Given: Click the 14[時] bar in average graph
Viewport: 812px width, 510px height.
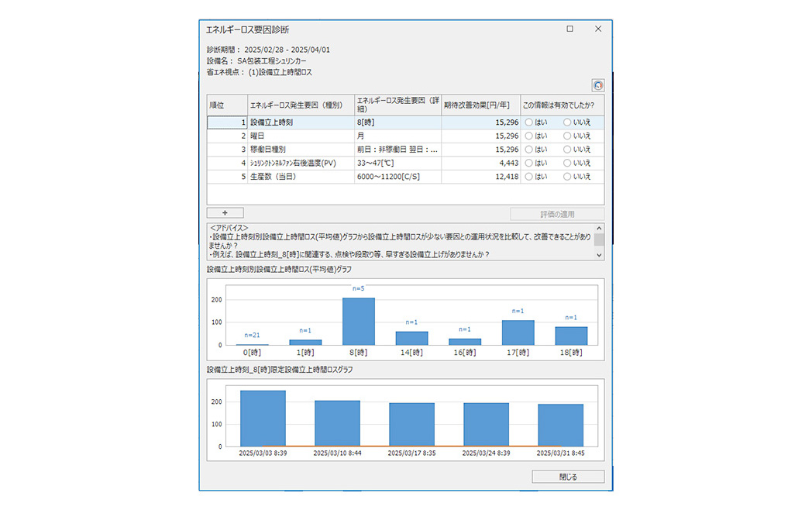Looking at the screenshot, I should pos(411,339).
